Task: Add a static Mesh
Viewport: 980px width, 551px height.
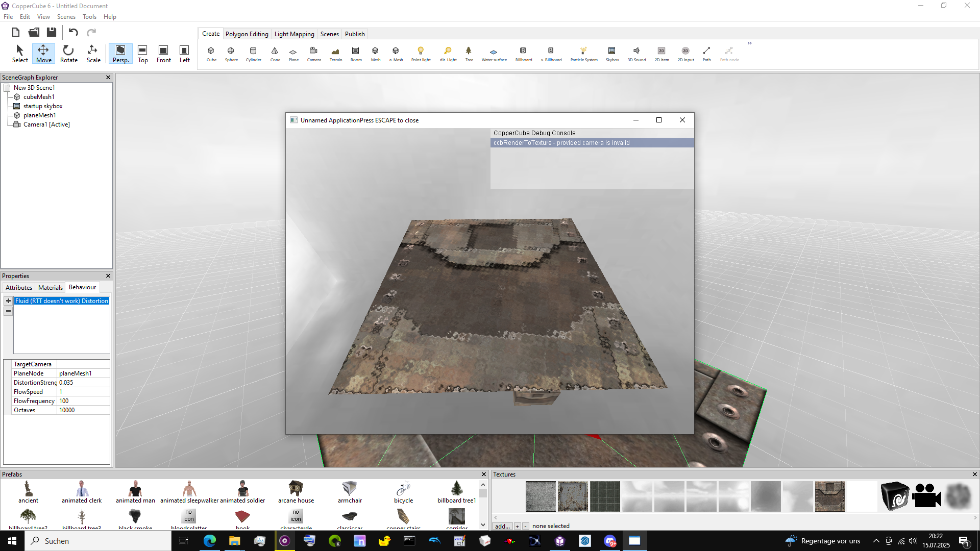Action: pos(376,54)
